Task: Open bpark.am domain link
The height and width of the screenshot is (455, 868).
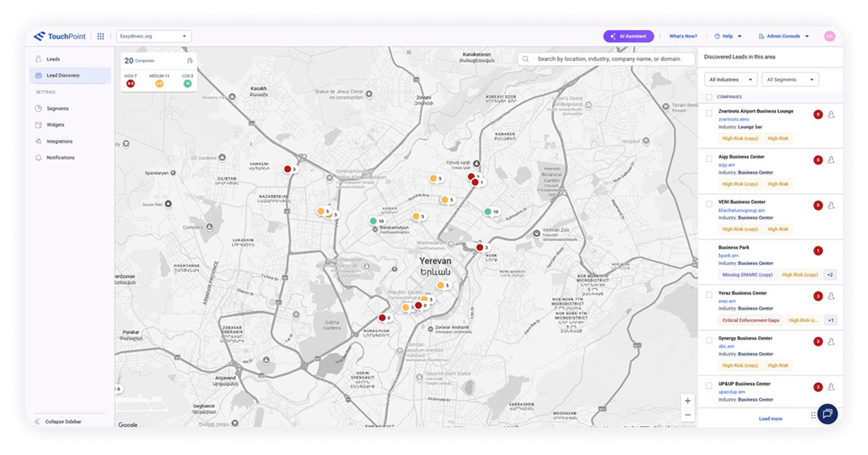Action: pyautogui.click(x=728, y=255)
